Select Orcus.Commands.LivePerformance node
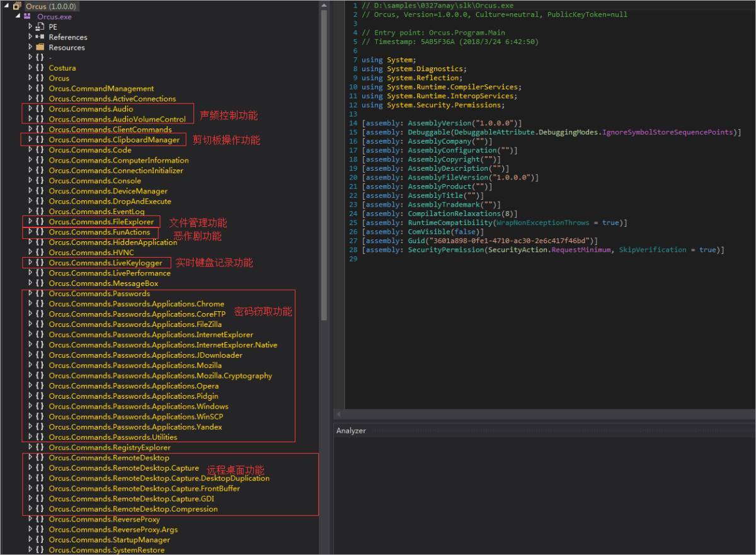The image size is (756, 555). 110,273
